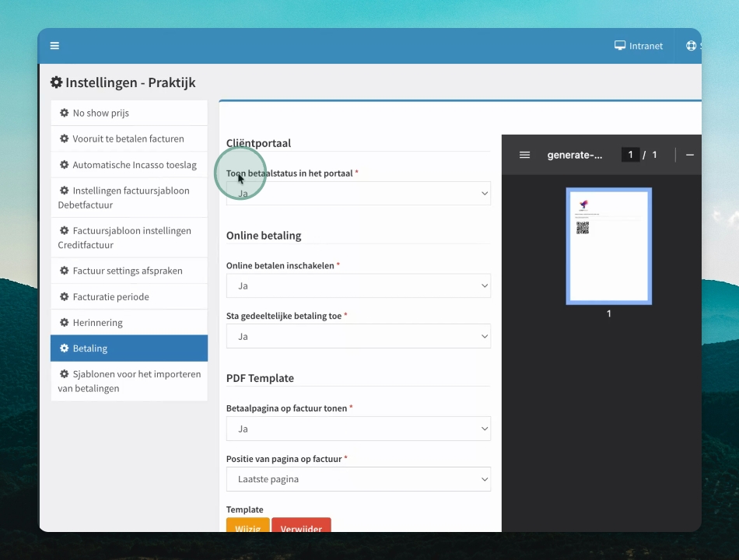Viewport: 739px width, 560px height.
Task: Click the gear icon beside Vooruit te betalen facturen
Action: pos(64,138)
